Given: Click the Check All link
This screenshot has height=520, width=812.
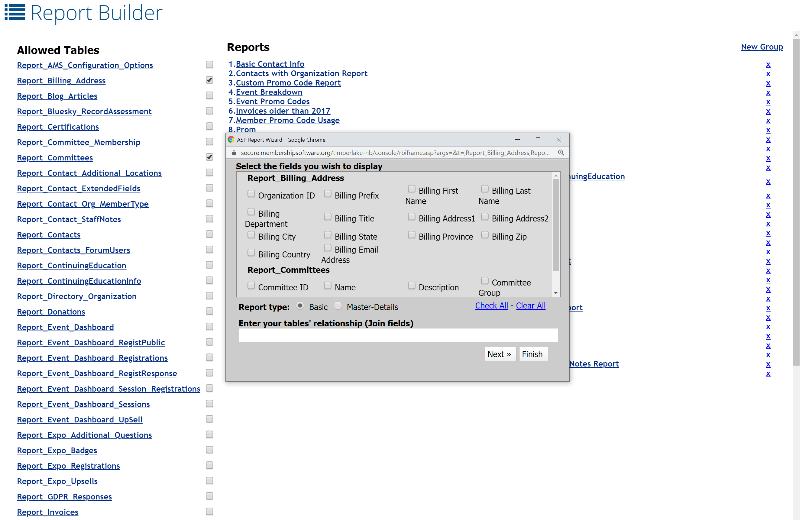Looking at the screenshot, I should pos(491,305).
